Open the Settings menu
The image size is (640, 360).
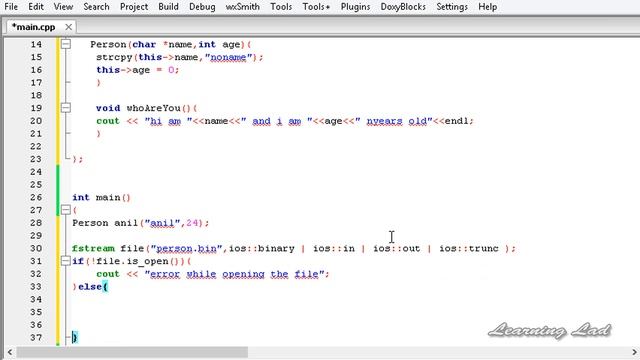click(x=451, y=7)
